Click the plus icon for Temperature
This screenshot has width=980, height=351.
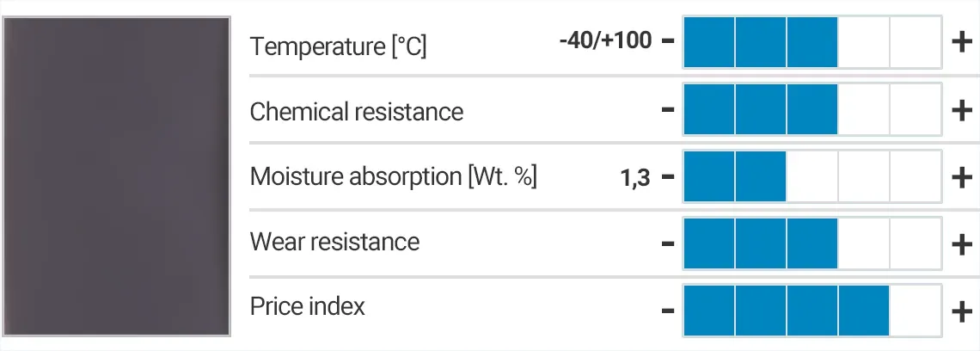coord(962,41)
